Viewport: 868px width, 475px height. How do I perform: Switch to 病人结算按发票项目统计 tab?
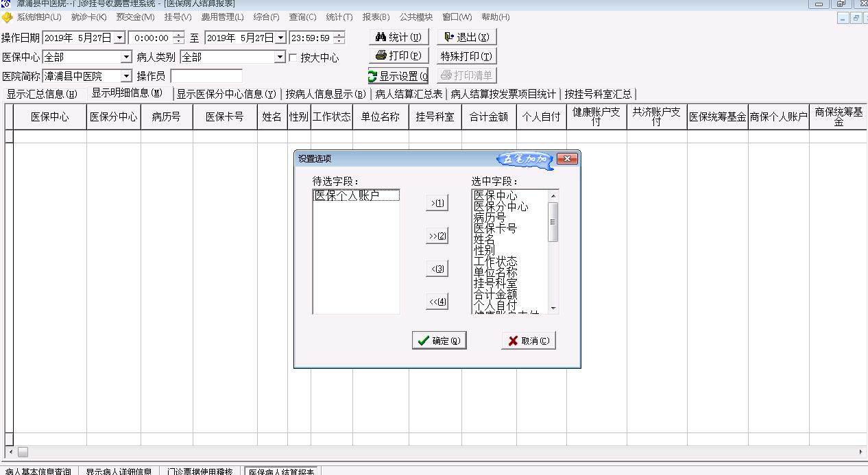pos(503,94)
